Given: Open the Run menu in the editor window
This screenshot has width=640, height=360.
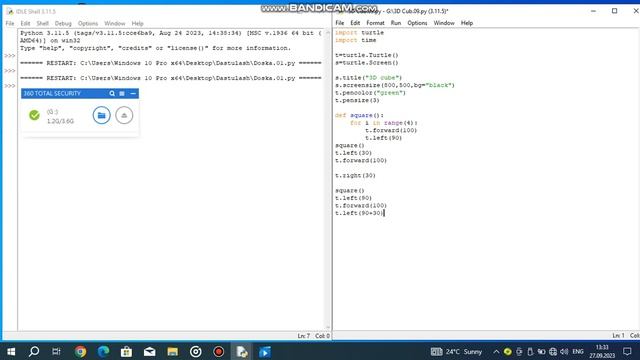Looking at the screenshot, I should [x=396, y=23].
